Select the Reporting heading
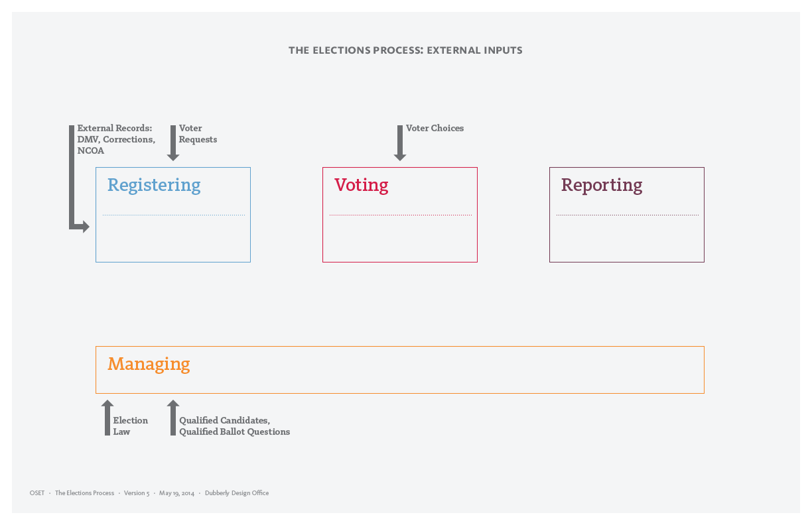 pos(602,185)
